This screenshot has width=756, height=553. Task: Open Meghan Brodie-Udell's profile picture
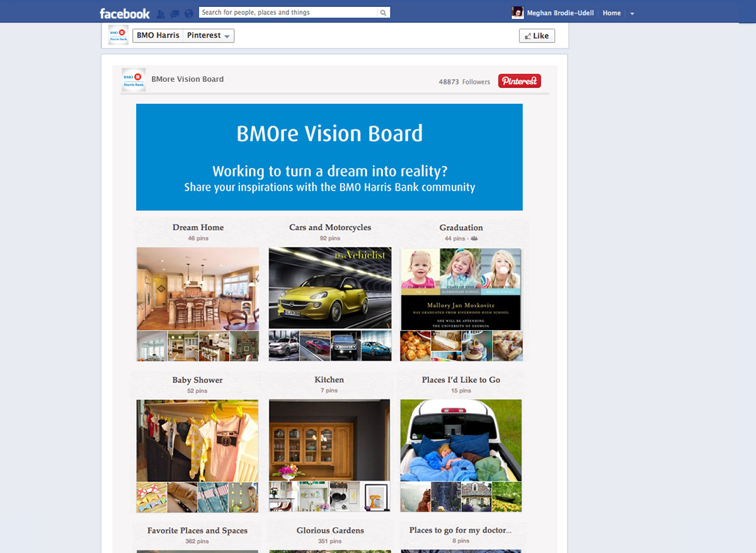pos(518,13)
